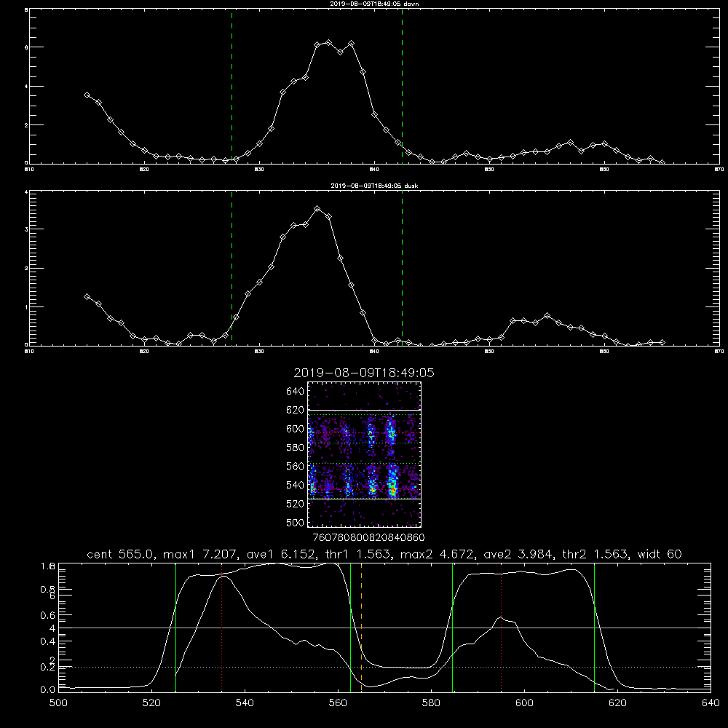The image size is (728, 728).
Task: Click heatmap y-axis label 640
Action: (x=296, y=391)
